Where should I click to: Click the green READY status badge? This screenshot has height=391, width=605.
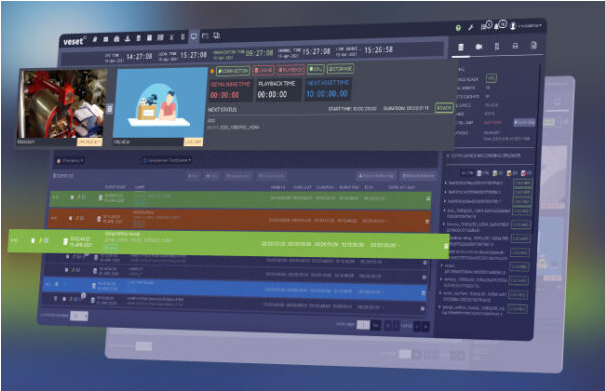[444, 108]
